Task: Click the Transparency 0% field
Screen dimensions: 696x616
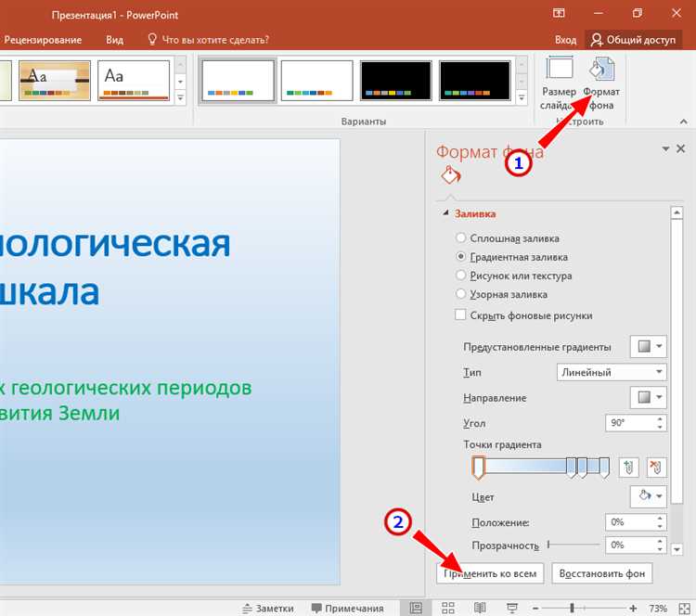Action: click(630, 545)
